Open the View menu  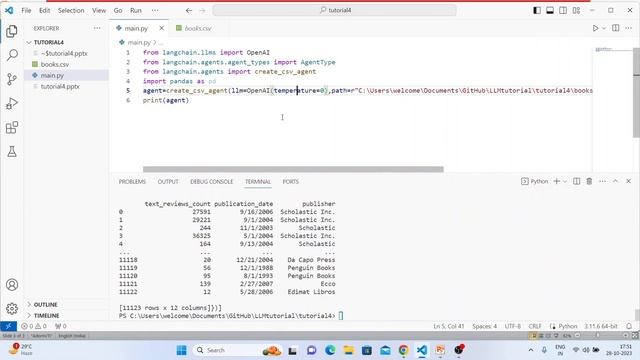pos(99,11)
